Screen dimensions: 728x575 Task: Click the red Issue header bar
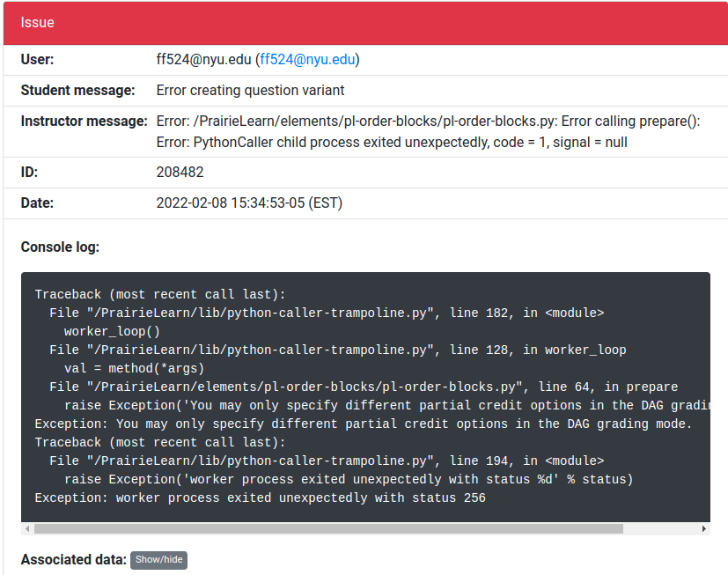(x=364, y=22)
